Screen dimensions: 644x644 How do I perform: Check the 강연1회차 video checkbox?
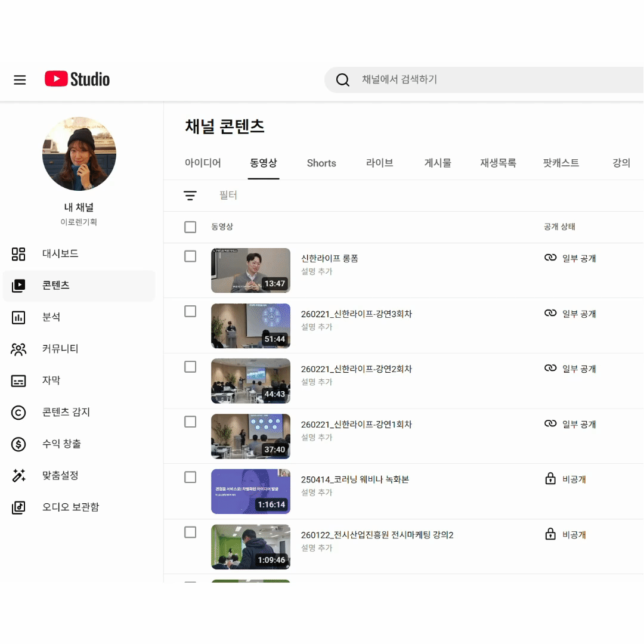tap(190, 422)
